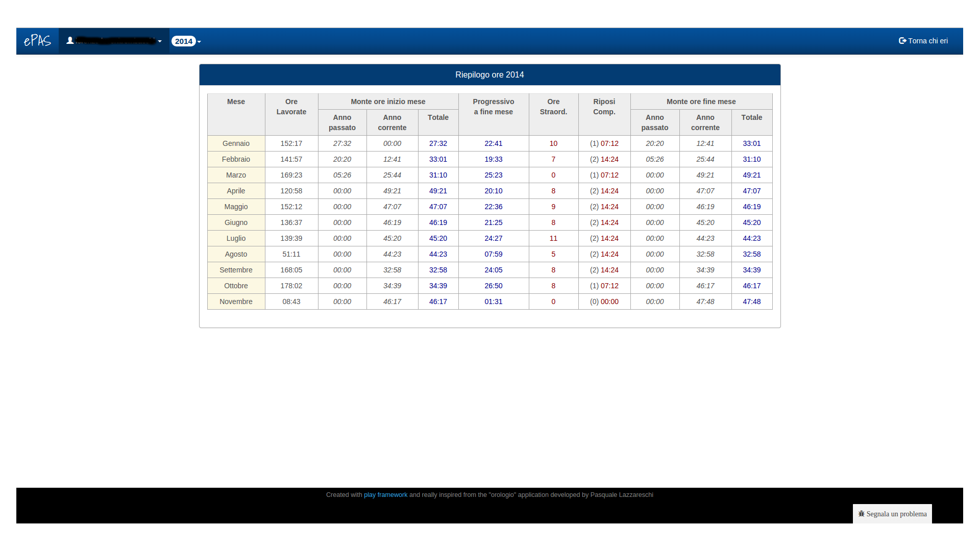Image resolution: width=980 pixels, height=551 pixels.
Task: Click the exit icon beside Torna chi eri
Action: (902, 41)
